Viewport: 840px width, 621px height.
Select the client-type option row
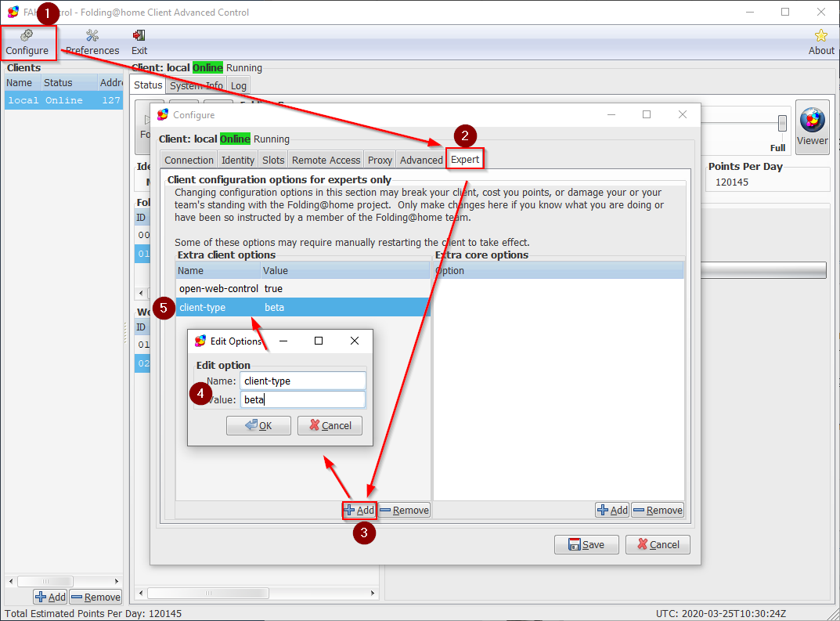click(303, 307)
